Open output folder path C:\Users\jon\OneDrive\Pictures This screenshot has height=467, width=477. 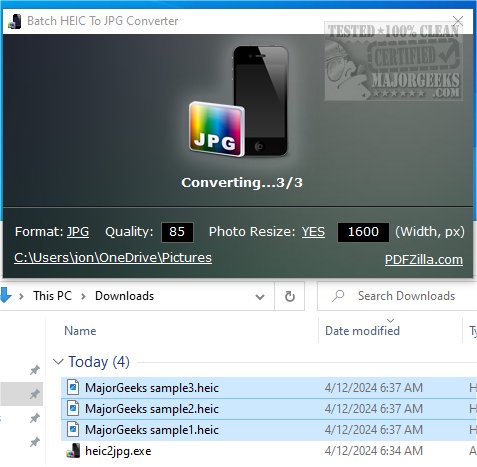click(113, 258)
